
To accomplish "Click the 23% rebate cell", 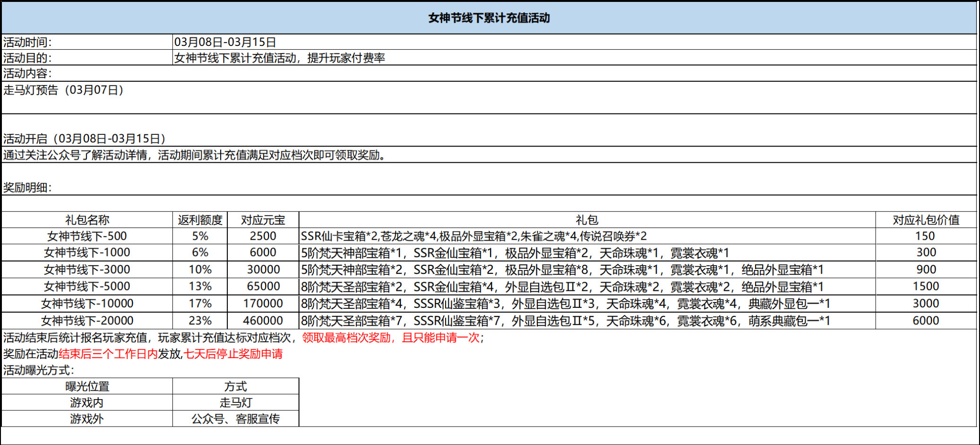I will pos(200,321).
